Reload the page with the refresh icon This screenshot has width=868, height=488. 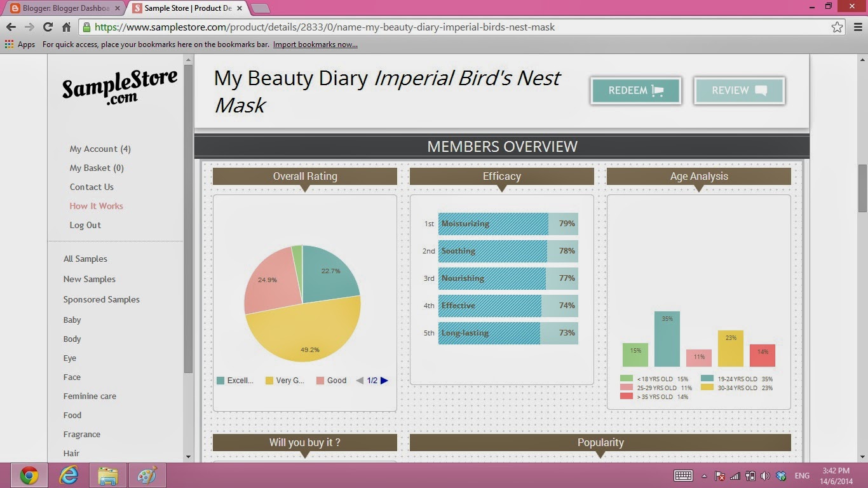click(48, 27)
